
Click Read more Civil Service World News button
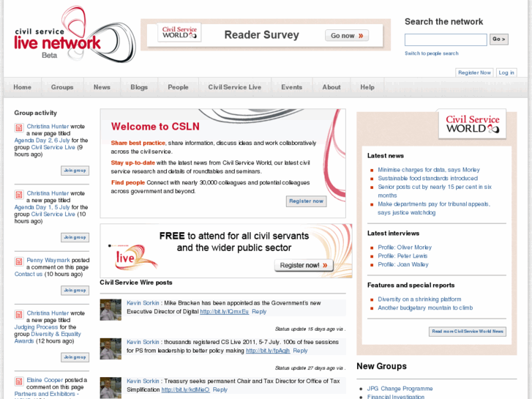468,332
